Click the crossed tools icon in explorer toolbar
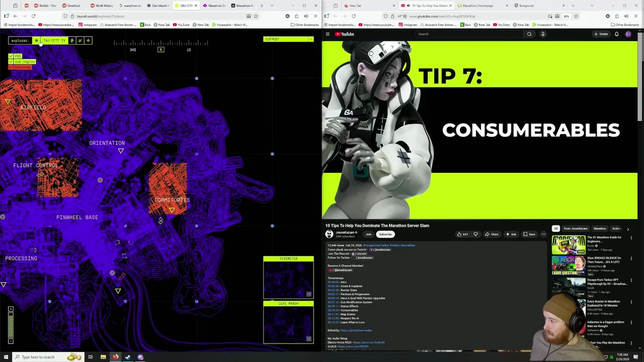 (80, 40)
